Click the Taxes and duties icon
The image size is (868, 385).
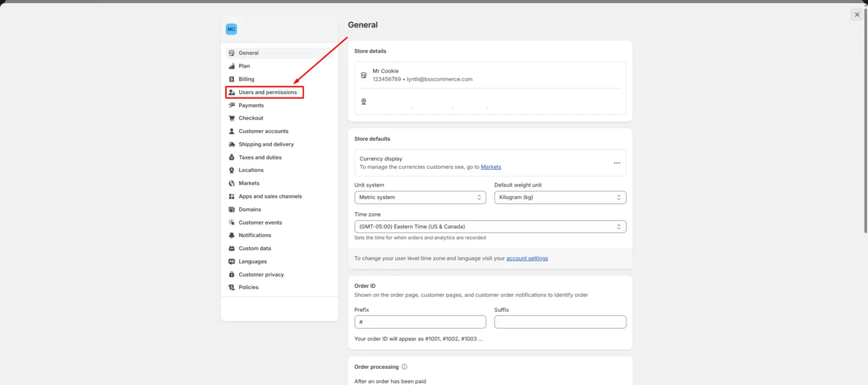(232, 157)
